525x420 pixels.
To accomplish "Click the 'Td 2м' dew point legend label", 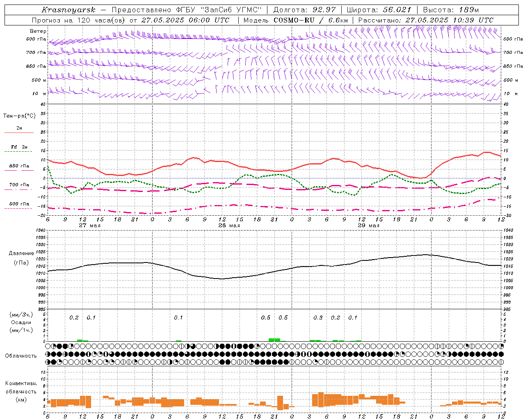I will (19, 147).
